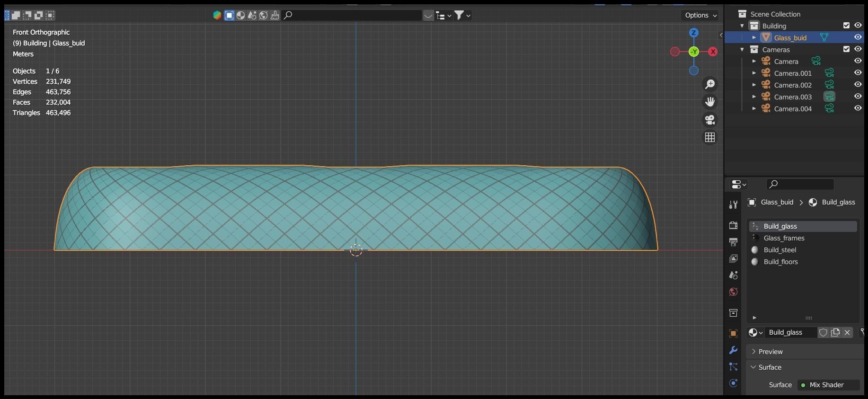Image resolution: width=868 pixels, height=399 pixels.
Task: Expand the Glass_buid tree item
Action: point(754,37)
